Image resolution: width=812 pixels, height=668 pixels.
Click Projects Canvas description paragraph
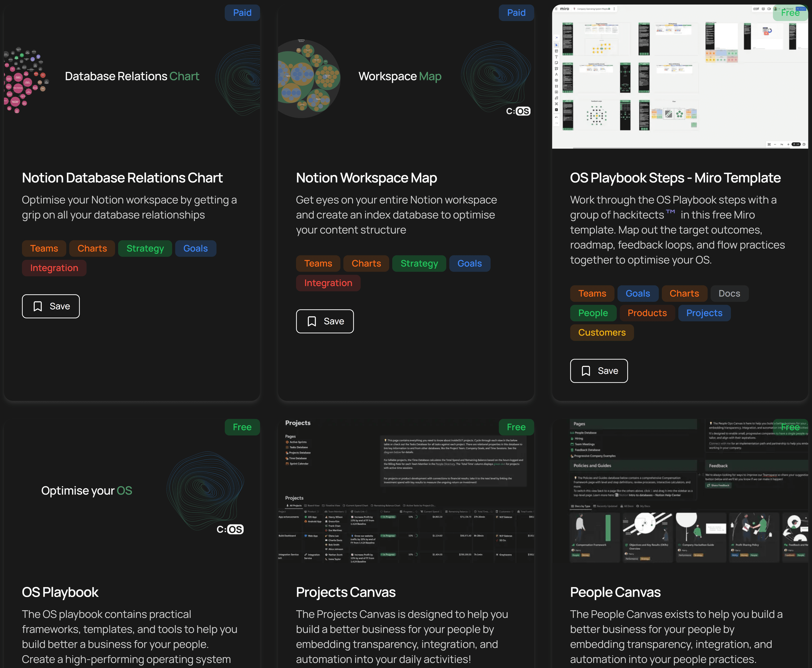point(402,637)
